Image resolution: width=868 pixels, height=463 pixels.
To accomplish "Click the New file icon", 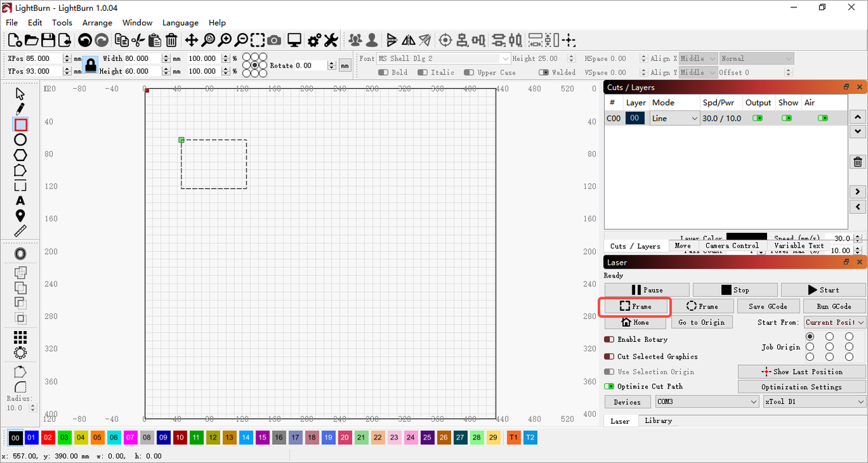I will pyautogui.click(x=14, y=41).
